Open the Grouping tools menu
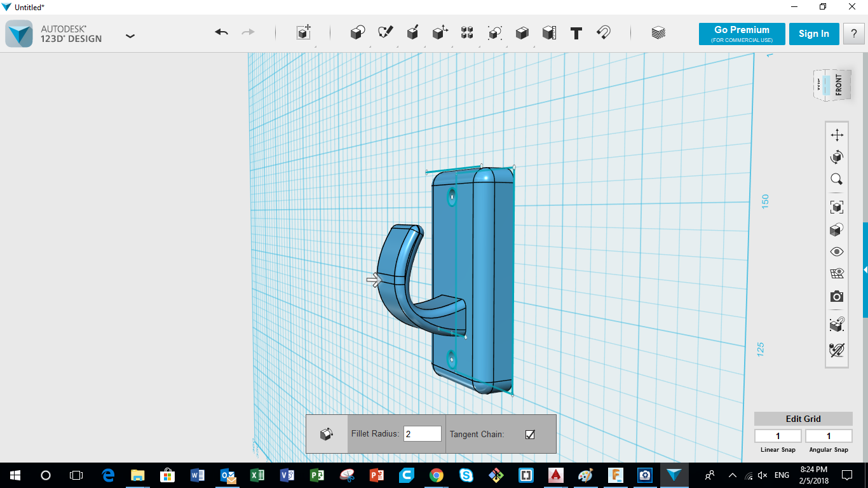This screenshot has height=488, width=868. coord(495,33)
